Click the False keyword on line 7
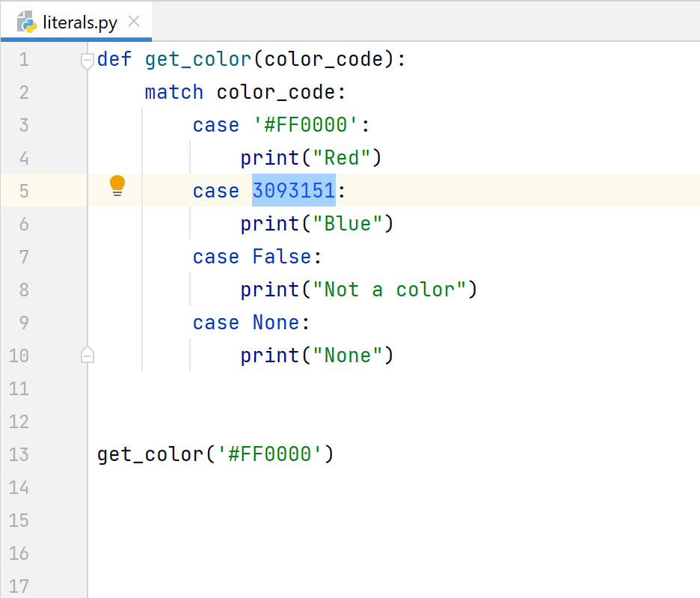This screenshot has width=700, height=598. coord(281,256)
